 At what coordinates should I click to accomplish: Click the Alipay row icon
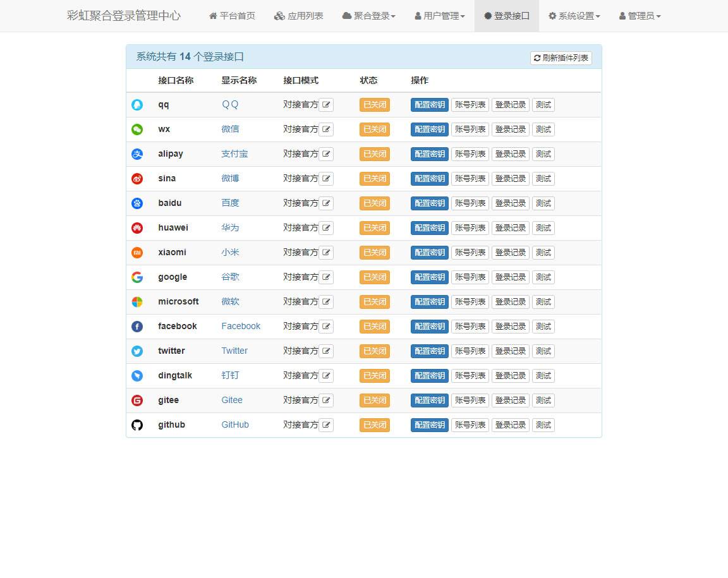[137, 154]
